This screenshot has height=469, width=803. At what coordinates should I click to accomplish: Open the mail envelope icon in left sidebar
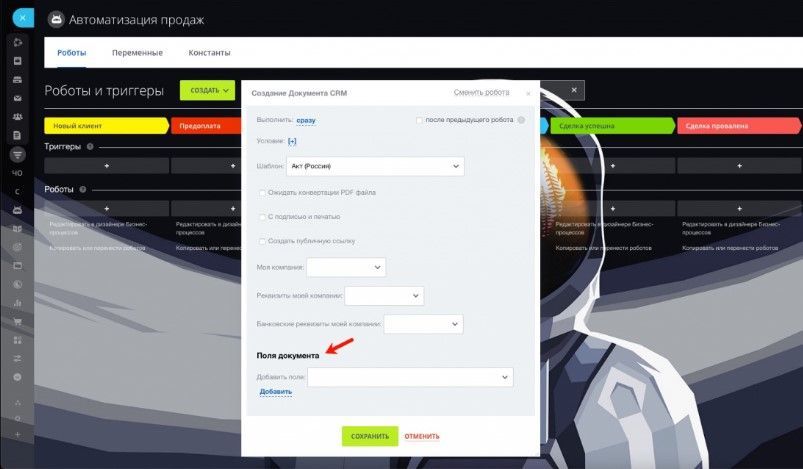tap(17, 98)
